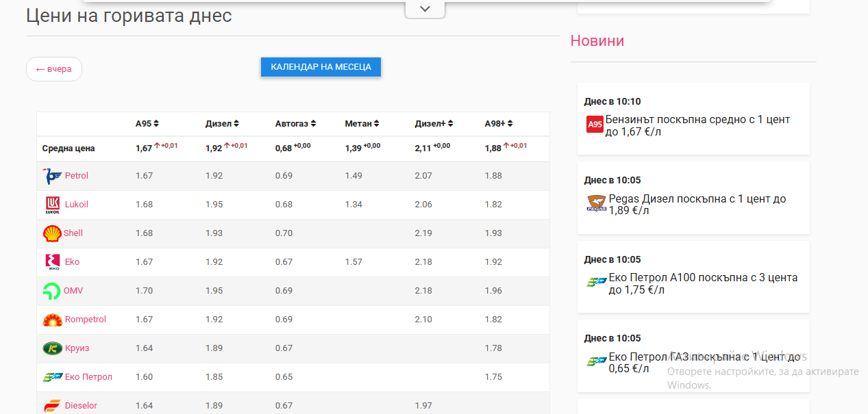Click the Eko brand logo

point(53,262)
